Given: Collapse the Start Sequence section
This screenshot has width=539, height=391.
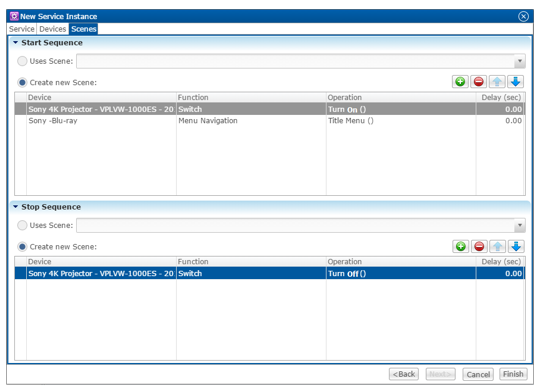Looking at the screenshot, I should (15, 43).
